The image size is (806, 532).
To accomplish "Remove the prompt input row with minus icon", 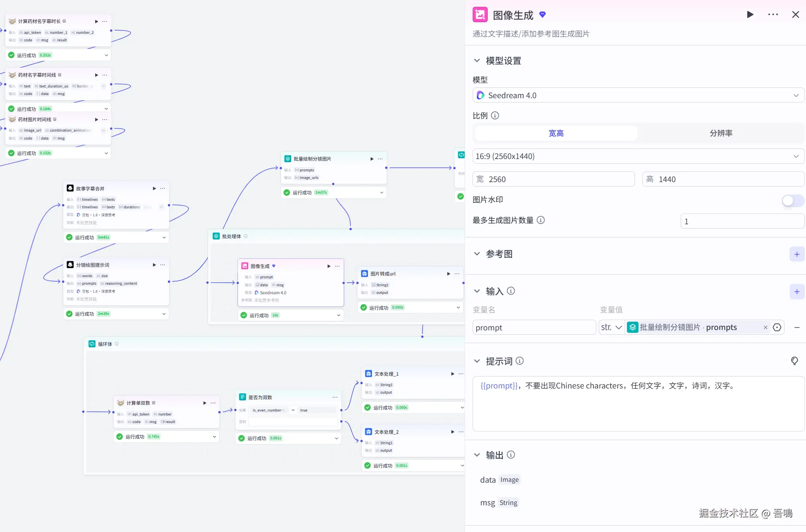I will point(797,328).
